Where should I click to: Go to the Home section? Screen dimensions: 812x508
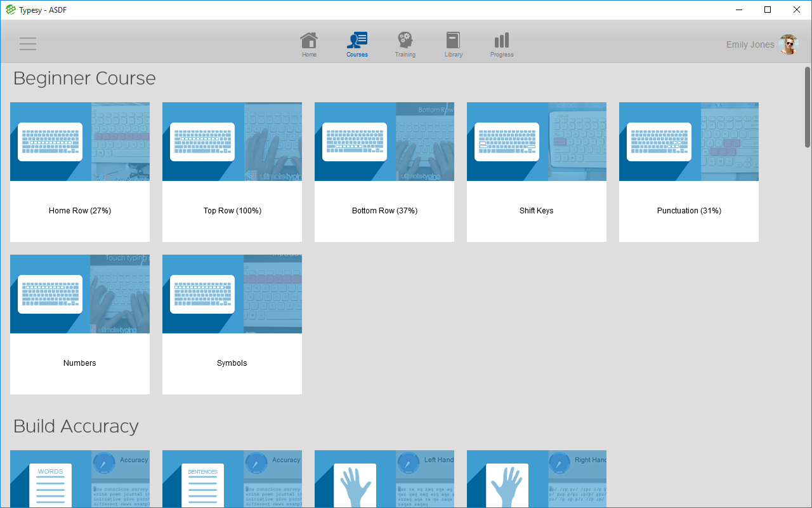(x=309, y=44)
